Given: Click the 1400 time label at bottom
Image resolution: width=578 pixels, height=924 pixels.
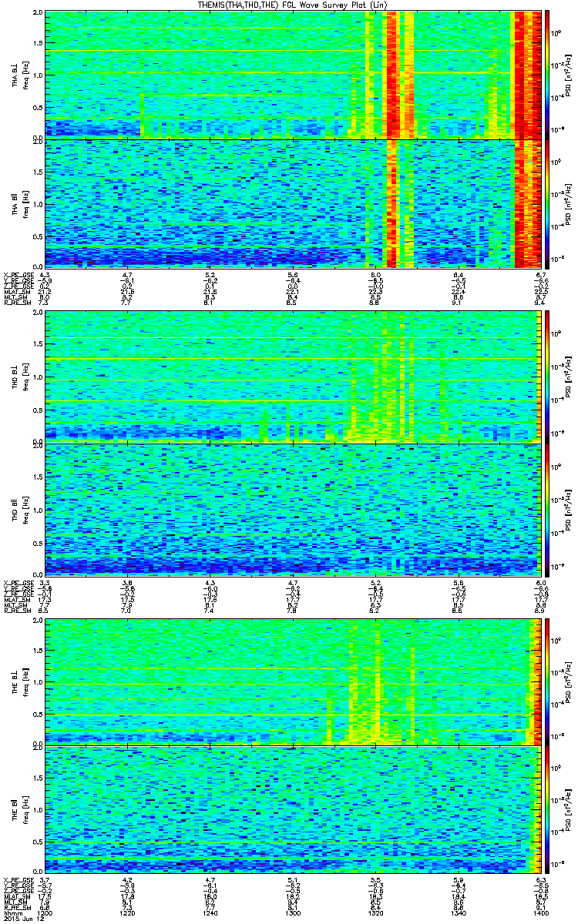Looking at the screenshot, I should tap(542, 912).
